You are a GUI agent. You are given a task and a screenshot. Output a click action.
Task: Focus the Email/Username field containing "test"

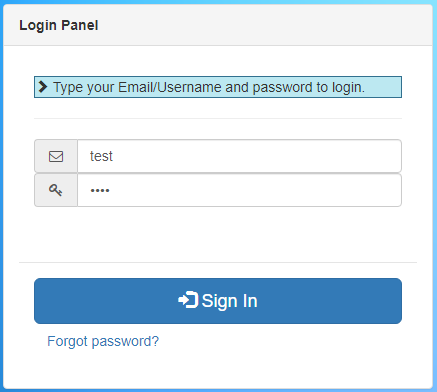click(239, 156)
